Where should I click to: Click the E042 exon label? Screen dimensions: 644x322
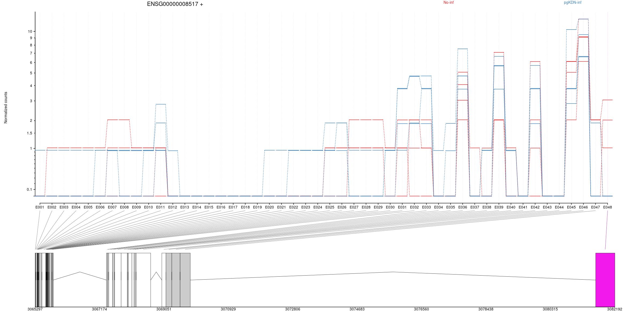click(535, 207)
